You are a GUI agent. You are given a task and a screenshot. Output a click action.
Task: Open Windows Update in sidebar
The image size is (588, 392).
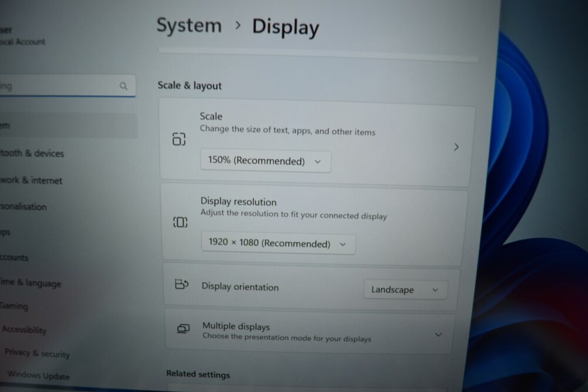39,375
